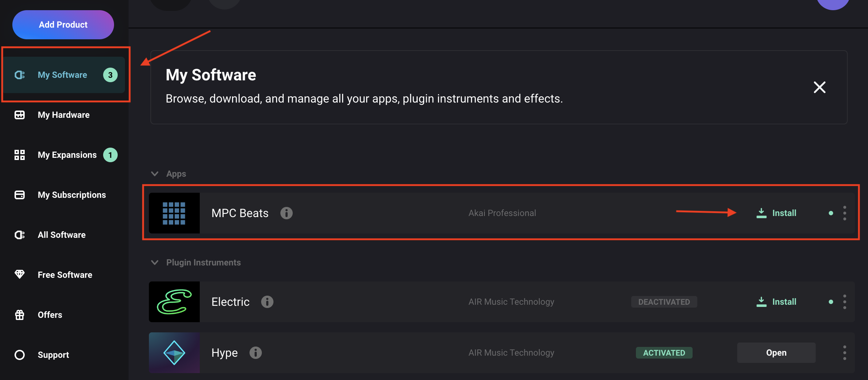Click the Offers gift icon
Image resolution: width=868 pixels, height=380 pixels.
click(20, 315)
